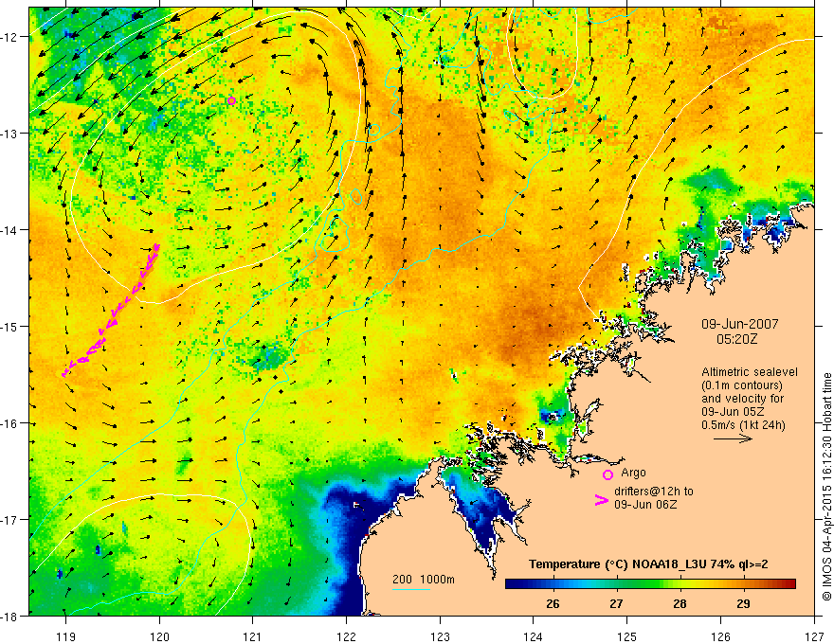
Task: Click the '120' longitude axis label
Action: tap(159, 636)
